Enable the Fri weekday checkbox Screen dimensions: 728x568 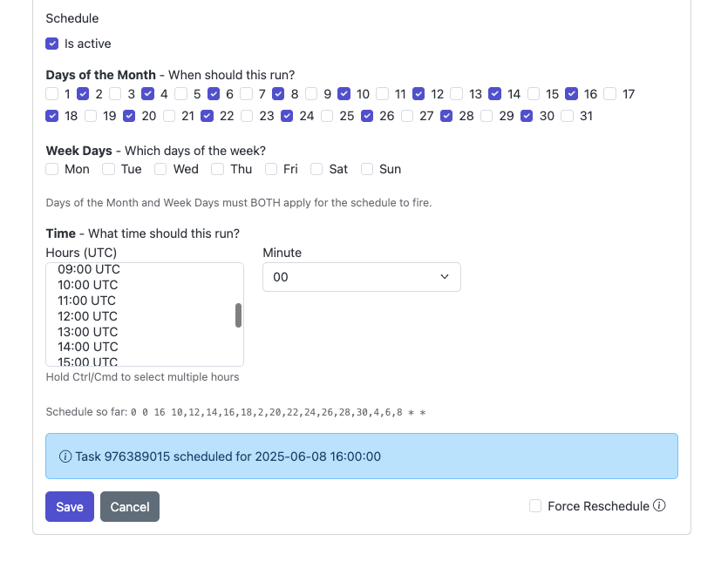tap(271, 169)
